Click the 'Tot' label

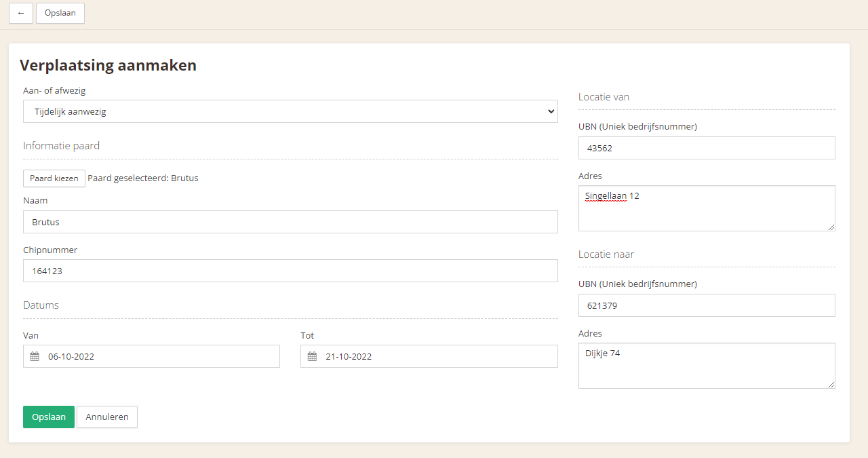point(307,335)
